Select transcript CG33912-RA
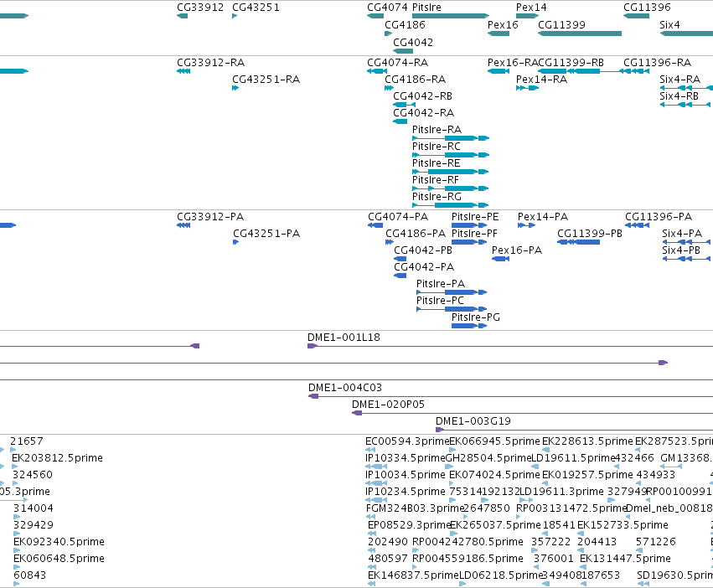Screen dimensions: 713x588 click(x=183, y=71)
